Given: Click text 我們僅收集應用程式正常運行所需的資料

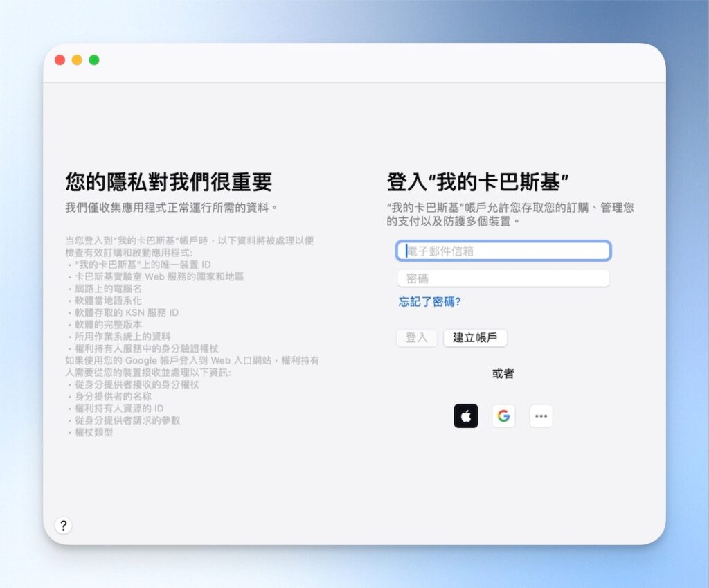Looking at the screenshot, I should click(x=171, y=208).
